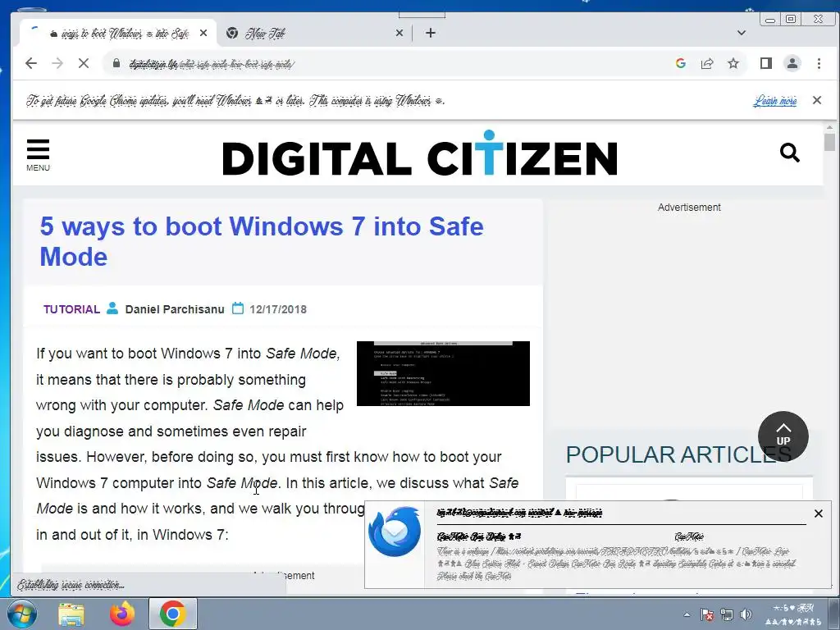Open Chrome side panel

766,63
